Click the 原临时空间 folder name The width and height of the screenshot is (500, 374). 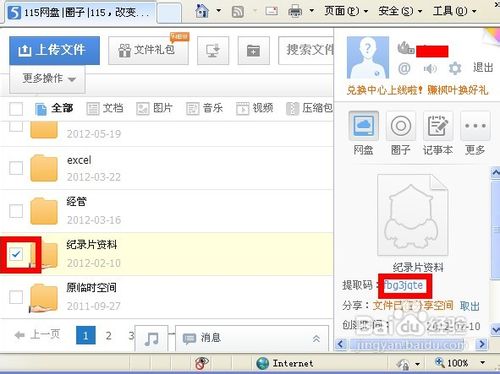(x=91, y=287)
